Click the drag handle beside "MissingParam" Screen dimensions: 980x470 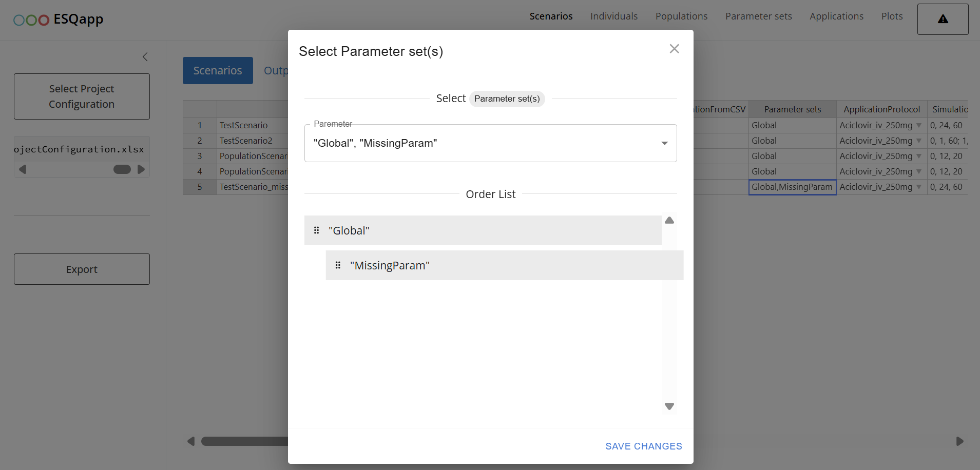coord(338,265)
